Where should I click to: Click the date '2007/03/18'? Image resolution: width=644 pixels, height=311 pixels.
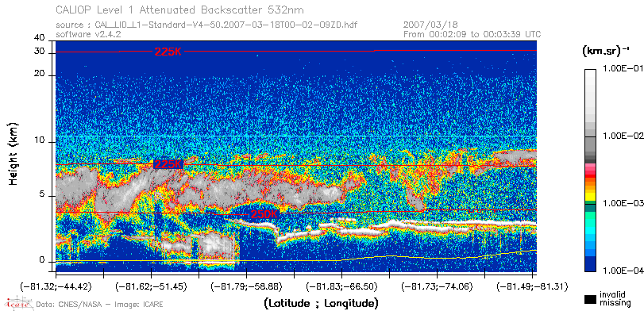[431, 25]
